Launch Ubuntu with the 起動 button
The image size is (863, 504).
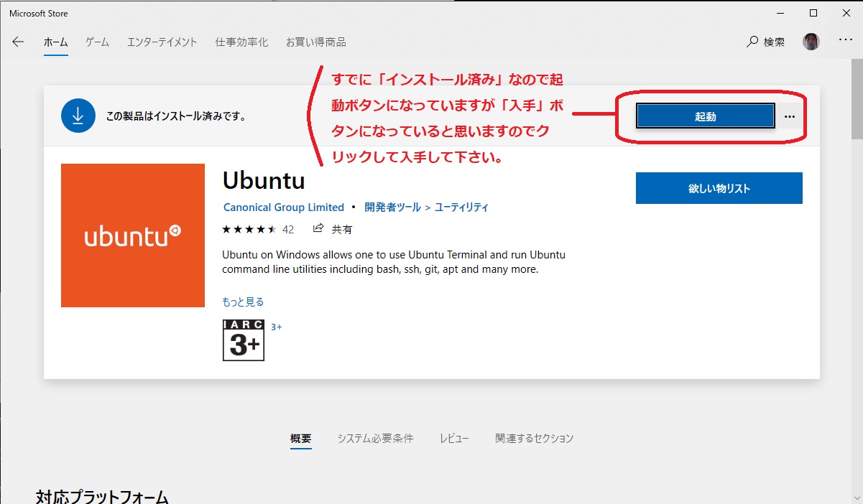(x=705, y=116)
